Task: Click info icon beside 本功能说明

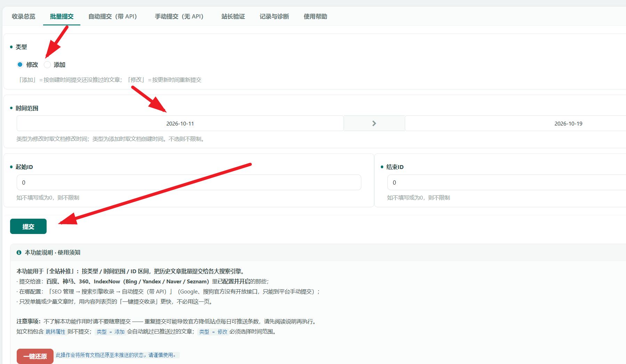Action: pyautogui.click(x=19, y=253)
